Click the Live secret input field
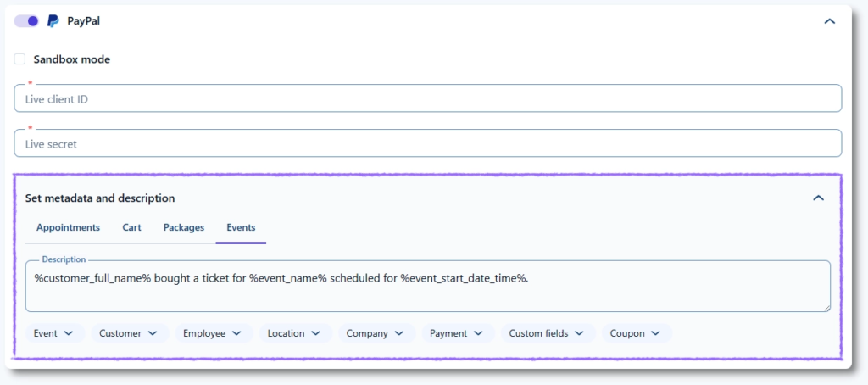This screenshot has width=868, height=385. 427,144
